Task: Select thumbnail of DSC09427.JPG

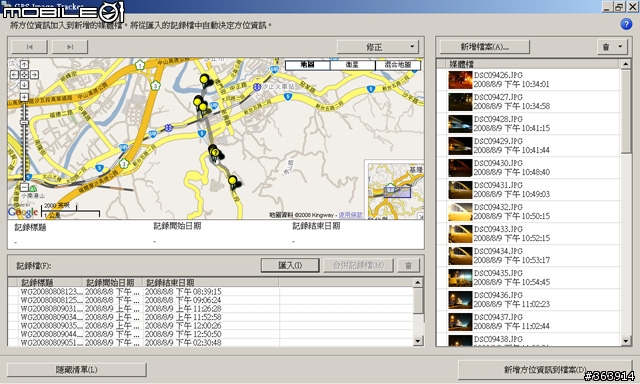Action: (460, 102)
